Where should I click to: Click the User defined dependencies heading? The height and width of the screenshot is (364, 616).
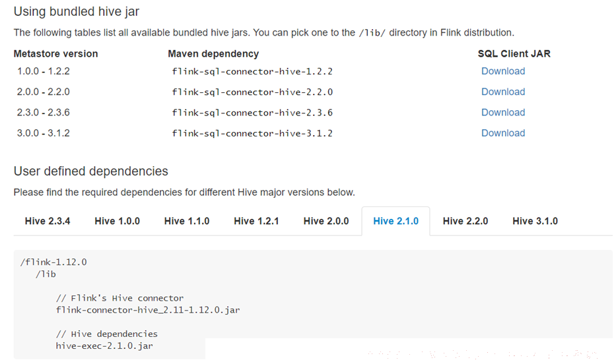click(x=90, y=171)
